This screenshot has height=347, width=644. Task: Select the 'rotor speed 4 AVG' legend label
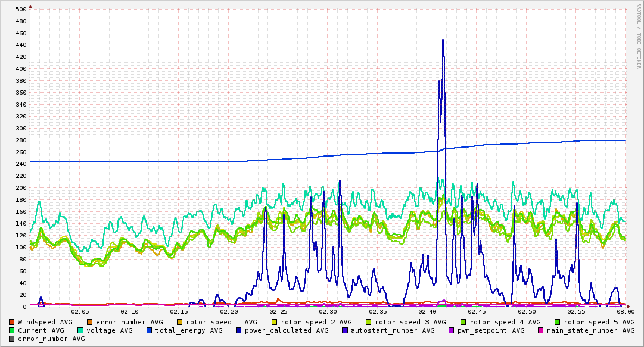[x=505, y=323]
